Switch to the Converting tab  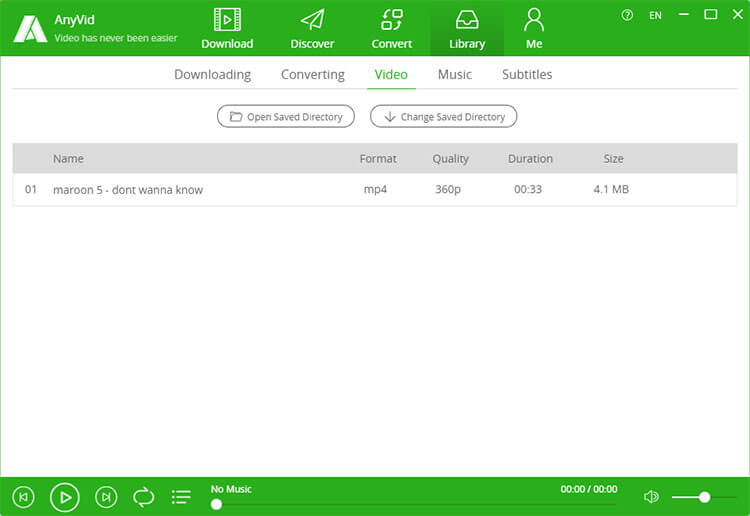coord(313,75)
